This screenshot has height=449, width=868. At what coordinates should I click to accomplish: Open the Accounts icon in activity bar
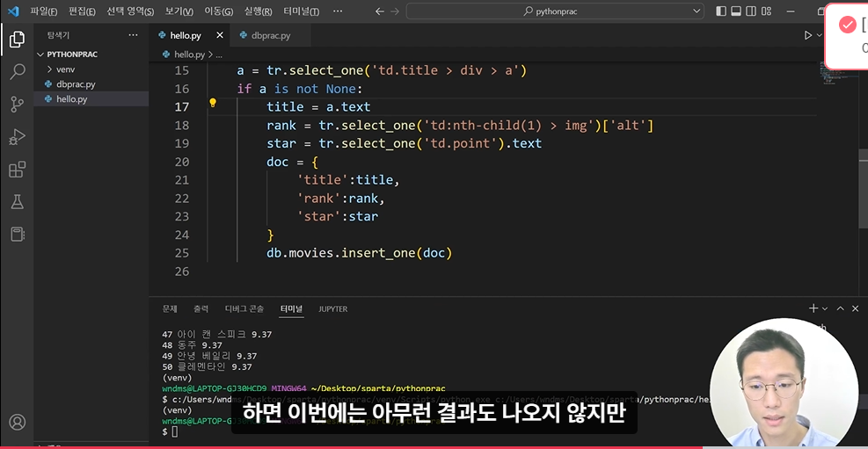pos(18,423)
